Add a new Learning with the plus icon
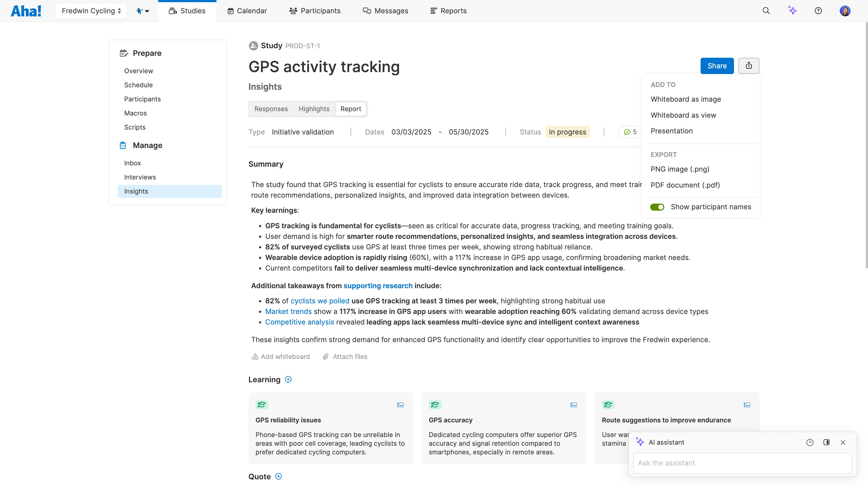The height and width of the screenshot is (488, 868). tap(288, 379)
